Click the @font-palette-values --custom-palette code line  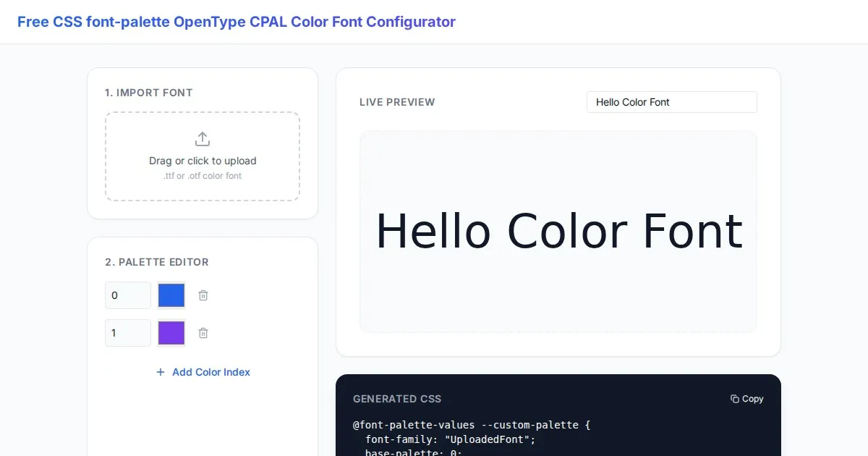point(472,425)
